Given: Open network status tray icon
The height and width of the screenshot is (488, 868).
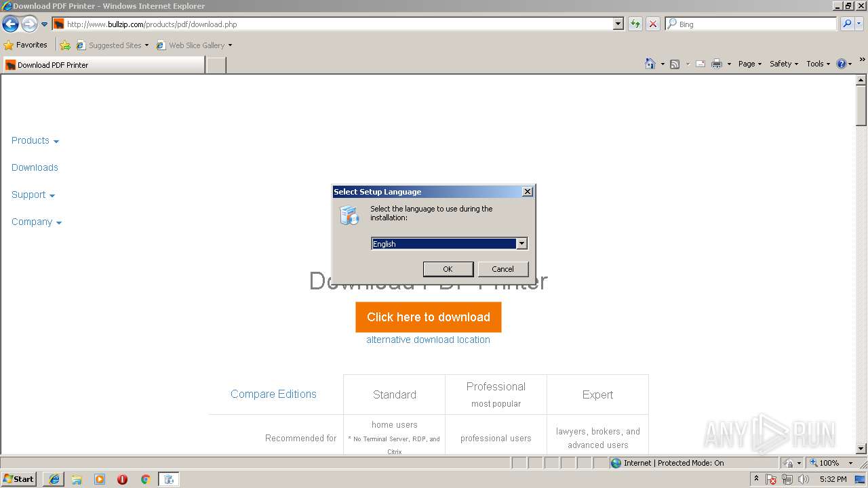Looking at the screenshot, I should point(787,479).
